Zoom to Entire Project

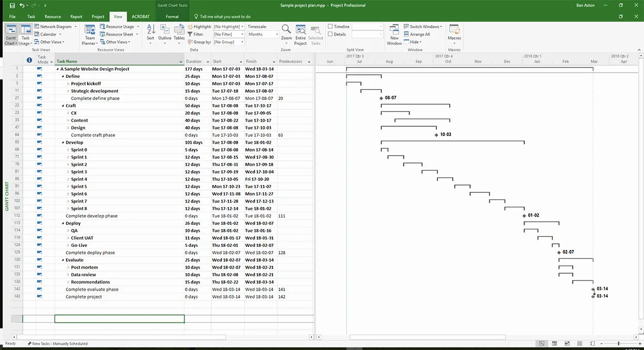300,35
